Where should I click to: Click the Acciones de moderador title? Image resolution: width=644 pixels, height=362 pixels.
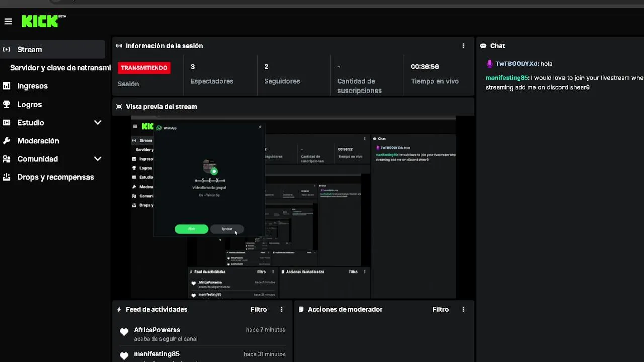tap(345, 309)
